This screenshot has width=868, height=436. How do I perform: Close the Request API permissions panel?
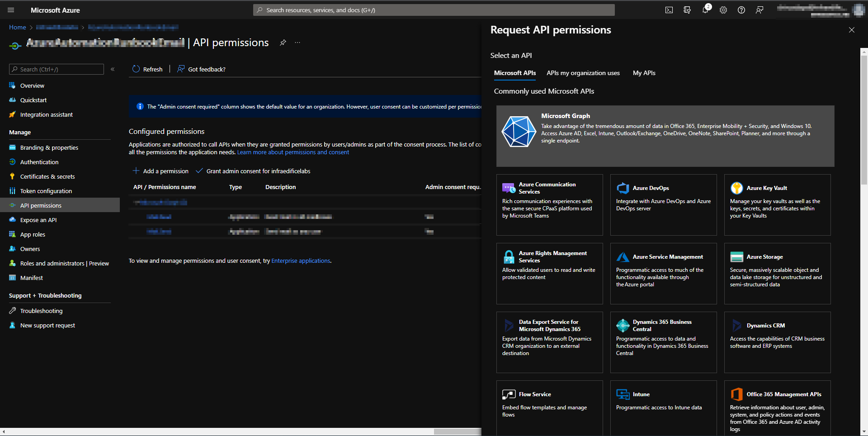tap(852, 30)
